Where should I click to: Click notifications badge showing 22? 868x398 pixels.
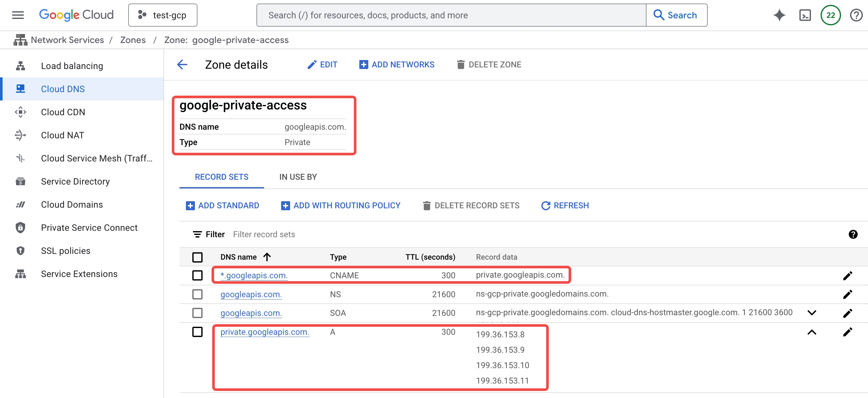point(830,15)
